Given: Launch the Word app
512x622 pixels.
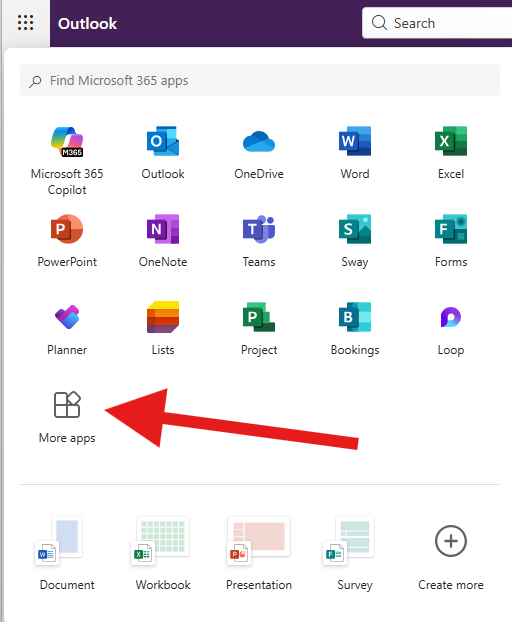Looking at the screenshot, I should coord(355,153).
